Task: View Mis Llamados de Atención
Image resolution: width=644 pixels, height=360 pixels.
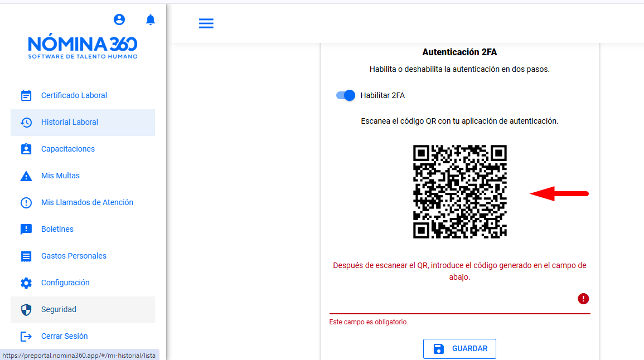Action: point(83,202)
